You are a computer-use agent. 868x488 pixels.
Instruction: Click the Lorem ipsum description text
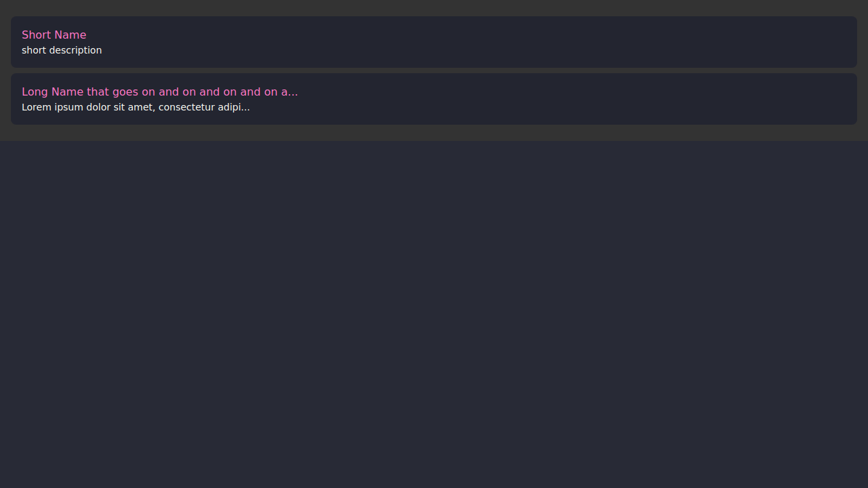[136, 107]
